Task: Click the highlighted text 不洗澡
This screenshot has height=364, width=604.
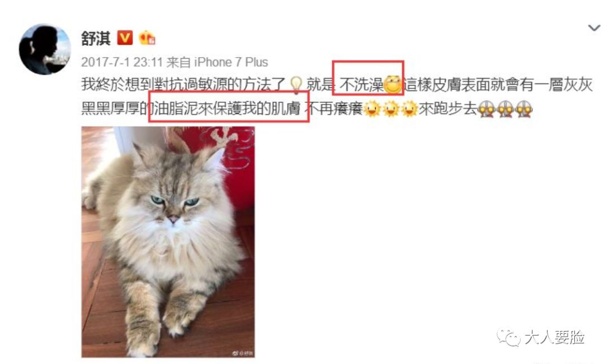Action: click(x=361, y=85)
